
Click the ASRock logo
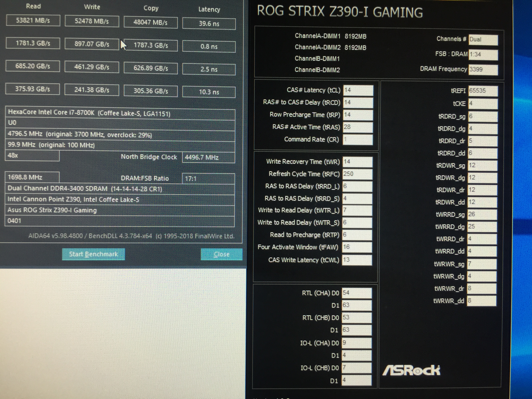411,370
